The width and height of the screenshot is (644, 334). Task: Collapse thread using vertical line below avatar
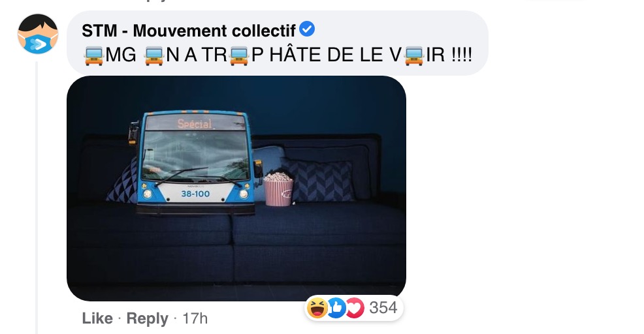[x=36, y=197]
